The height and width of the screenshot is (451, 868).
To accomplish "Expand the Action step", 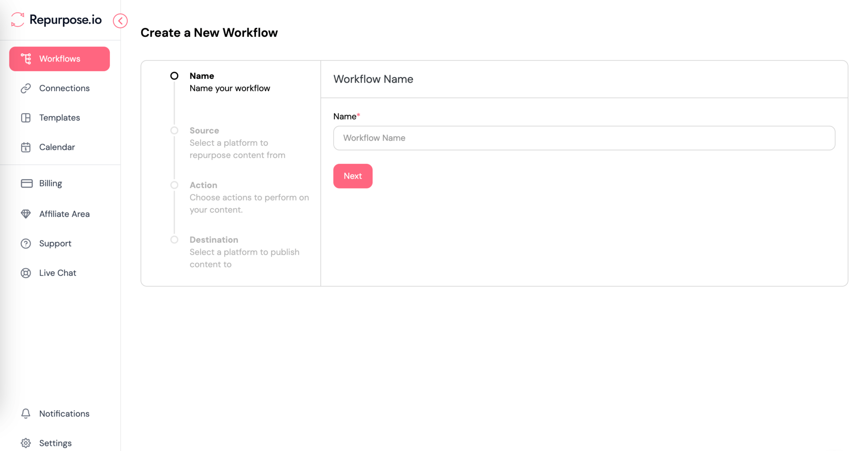I will [x=174, y=185].
